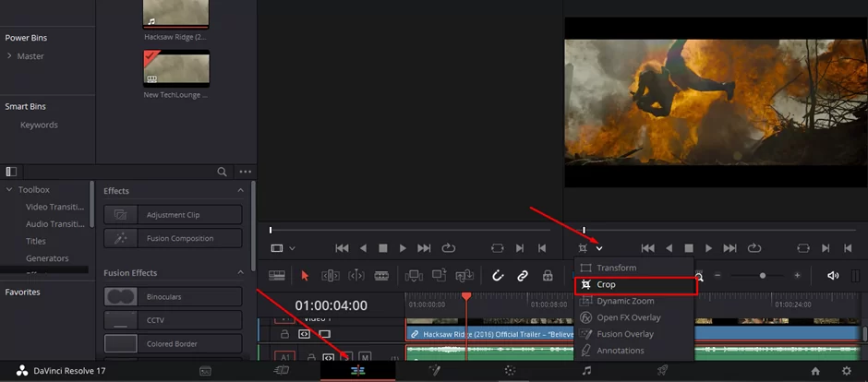Collapse the Fusion Effects section
This screenshot has width=868, height=382.
[x=240, y=272]
